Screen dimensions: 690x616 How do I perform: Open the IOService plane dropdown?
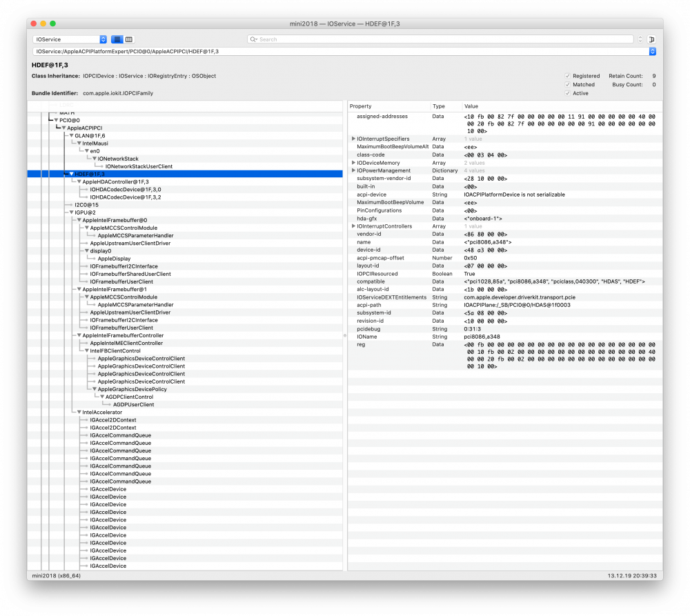click(x=70, y=39)
